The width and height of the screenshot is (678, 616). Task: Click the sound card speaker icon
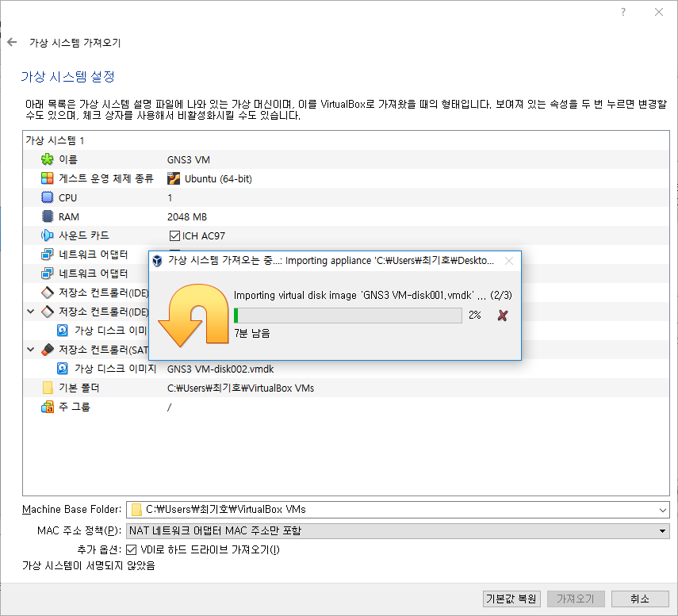[x=47, y=235]
